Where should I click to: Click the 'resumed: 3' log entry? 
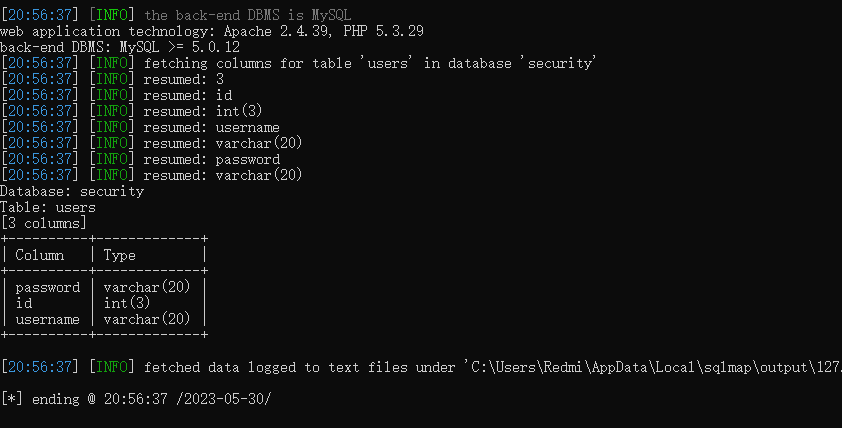pos(183,79)
